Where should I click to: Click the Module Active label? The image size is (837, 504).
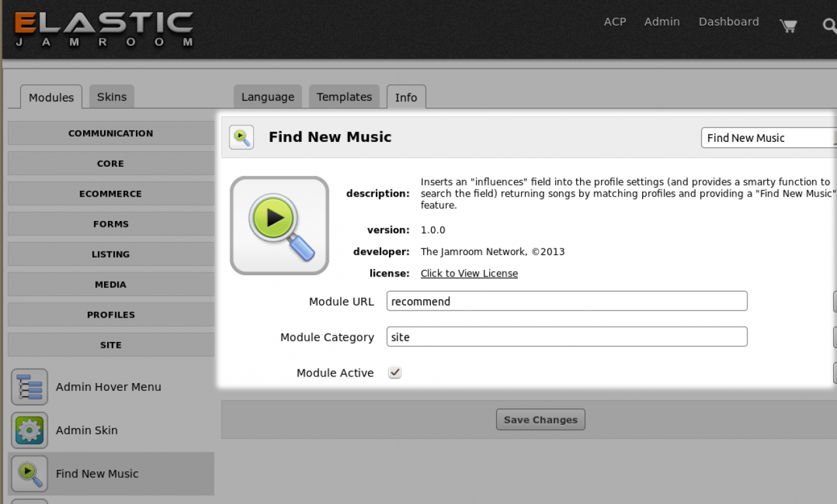(x=335, y=373)
